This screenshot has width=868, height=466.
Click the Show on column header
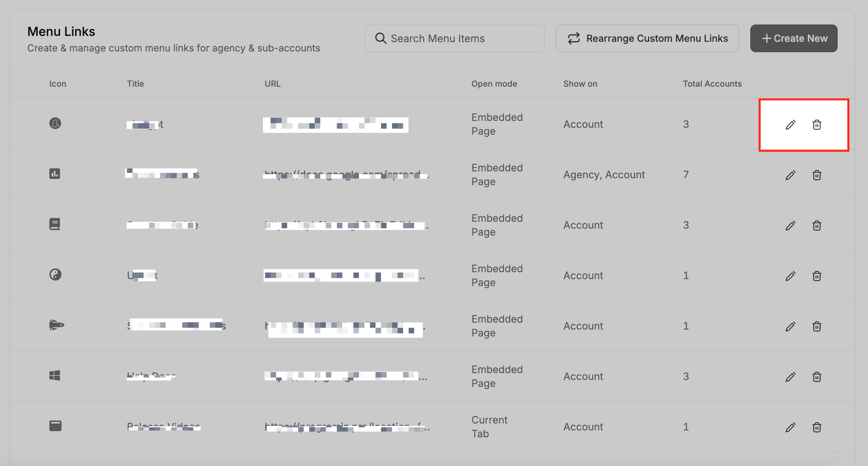click(x=580, y=84)
